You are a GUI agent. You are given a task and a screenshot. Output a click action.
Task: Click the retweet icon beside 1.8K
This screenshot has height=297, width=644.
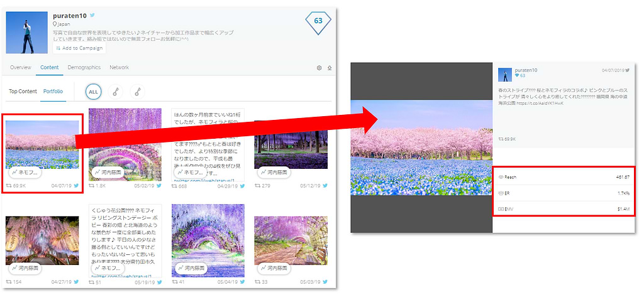91,186
